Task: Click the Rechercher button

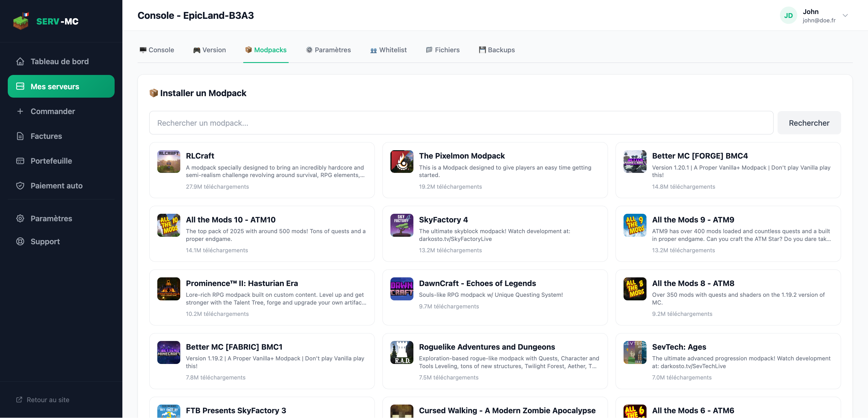Action: point(809,123)
